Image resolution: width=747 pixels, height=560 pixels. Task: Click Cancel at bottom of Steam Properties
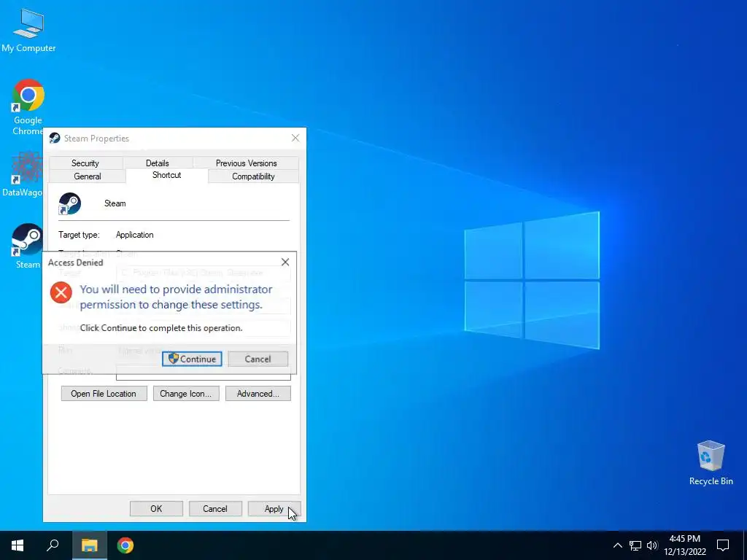pyautogui.click(x=215, y=508)
